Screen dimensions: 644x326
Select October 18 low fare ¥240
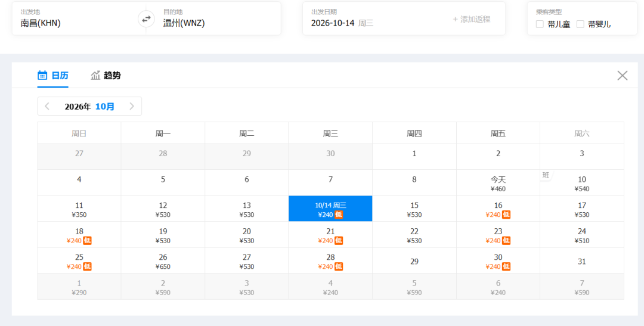pos(79,234)
